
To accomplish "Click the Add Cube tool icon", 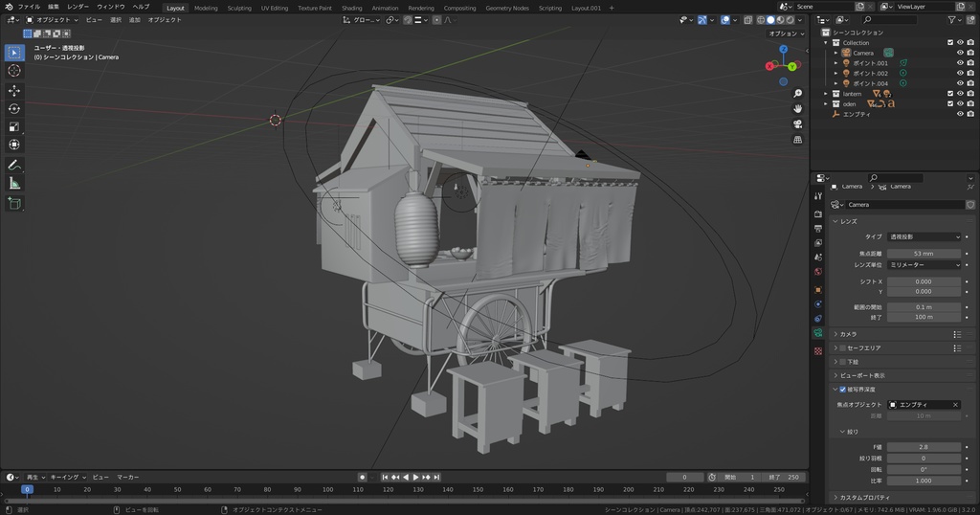I will (14, 203).
